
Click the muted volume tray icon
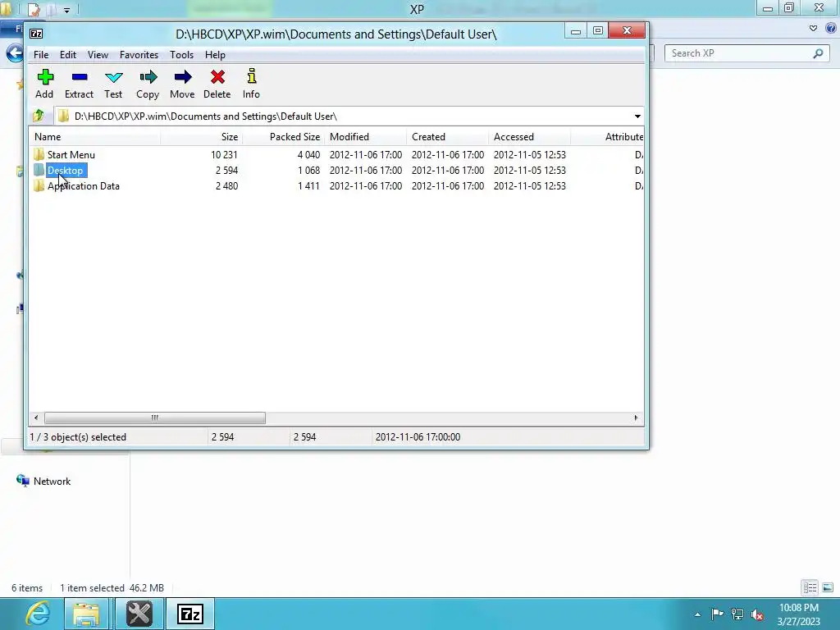pos(757,614)
